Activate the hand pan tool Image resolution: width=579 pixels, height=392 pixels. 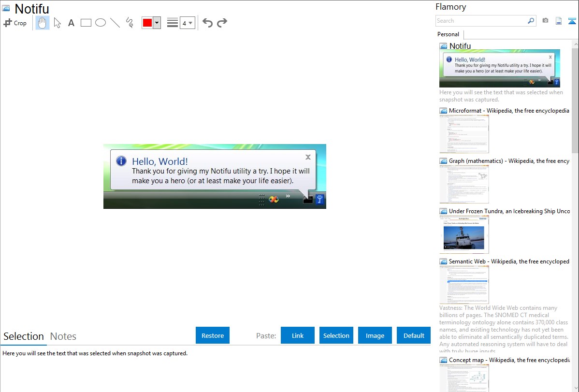pos(43,23)
